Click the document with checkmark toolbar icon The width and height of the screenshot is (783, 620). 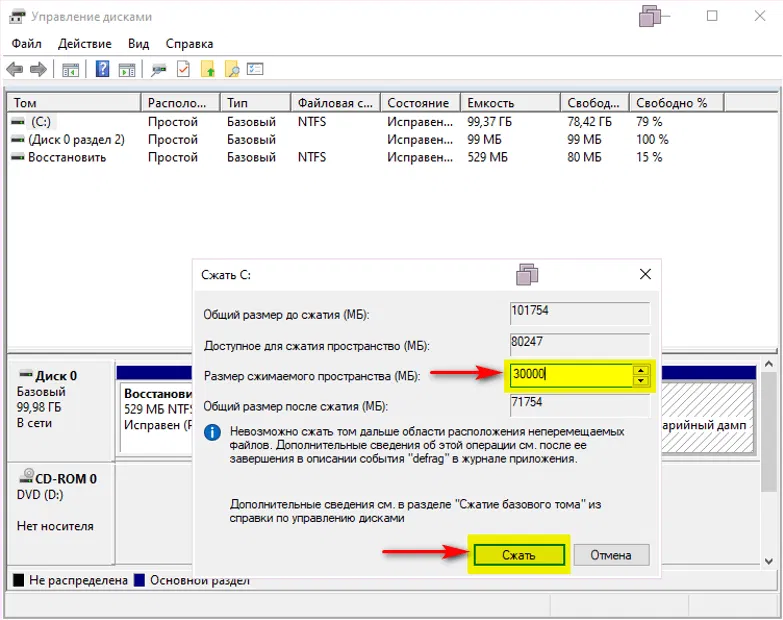pos(183,69)
